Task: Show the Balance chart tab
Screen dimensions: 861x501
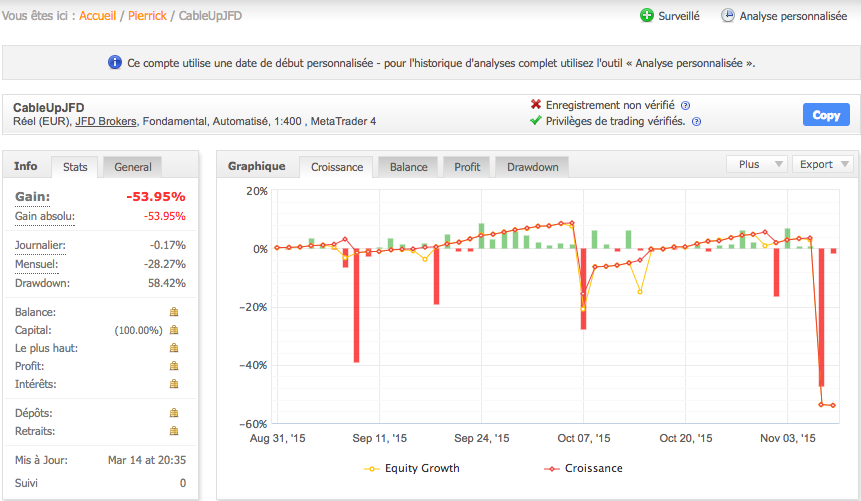Action: coord(408,167)
